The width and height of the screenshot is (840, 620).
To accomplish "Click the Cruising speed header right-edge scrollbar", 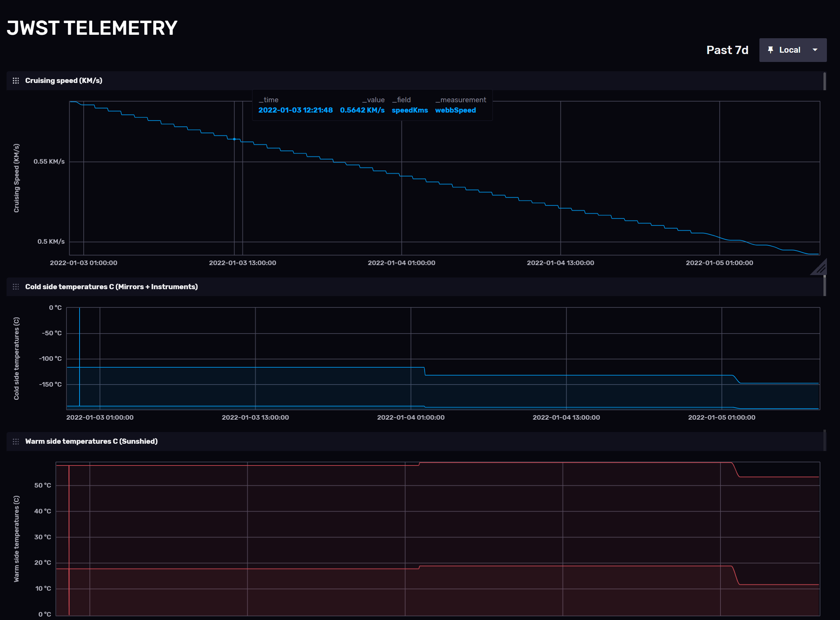I will (824, 81).
